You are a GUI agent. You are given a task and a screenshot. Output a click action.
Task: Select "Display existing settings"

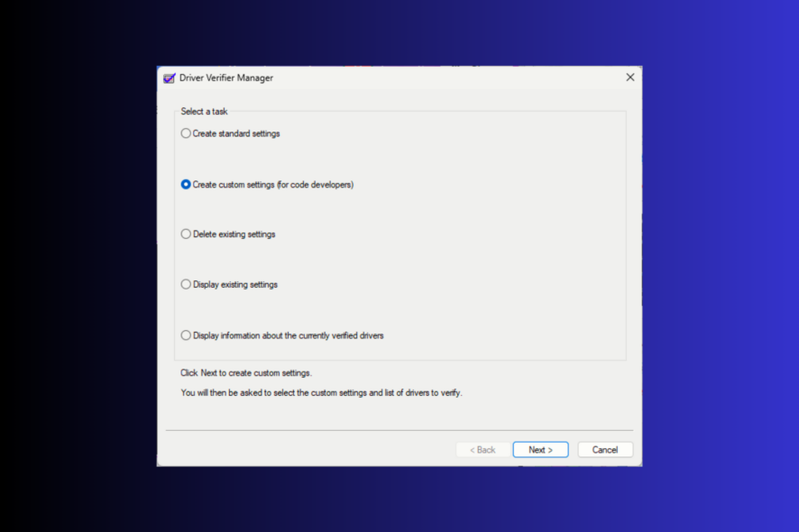186,284
